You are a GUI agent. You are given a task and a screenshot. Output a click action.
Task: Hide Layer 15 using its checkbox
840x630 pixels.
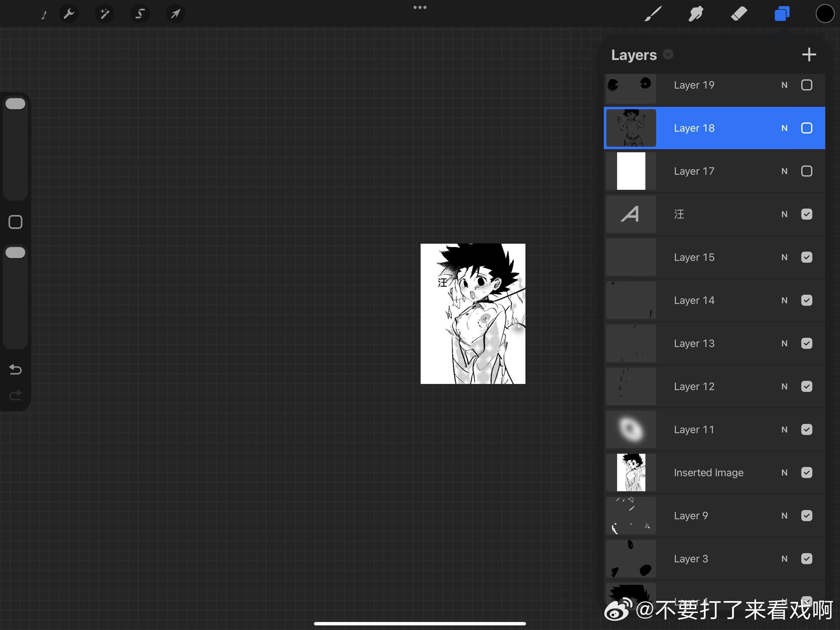coord(806,257)
